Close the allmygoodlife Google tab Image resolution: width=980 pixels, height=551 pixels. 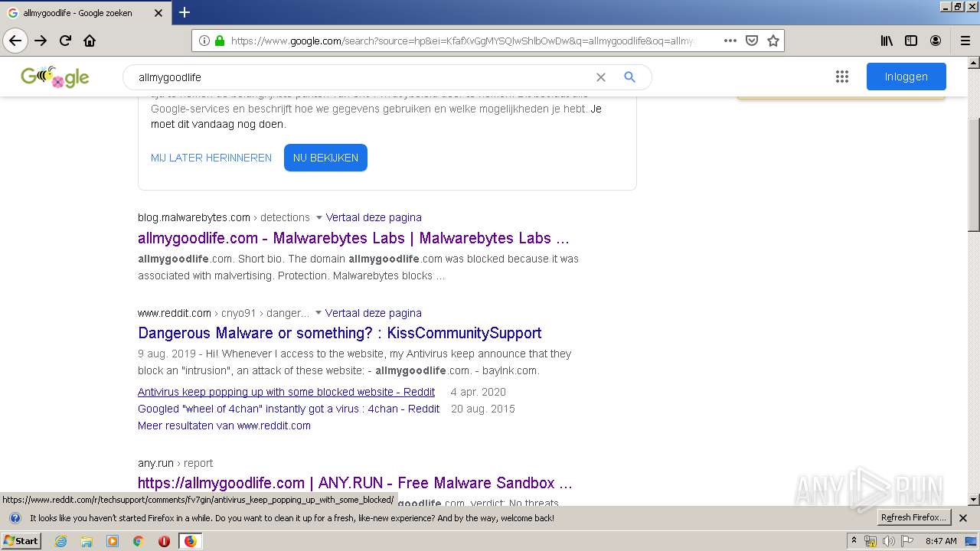[x=158, y=13]
